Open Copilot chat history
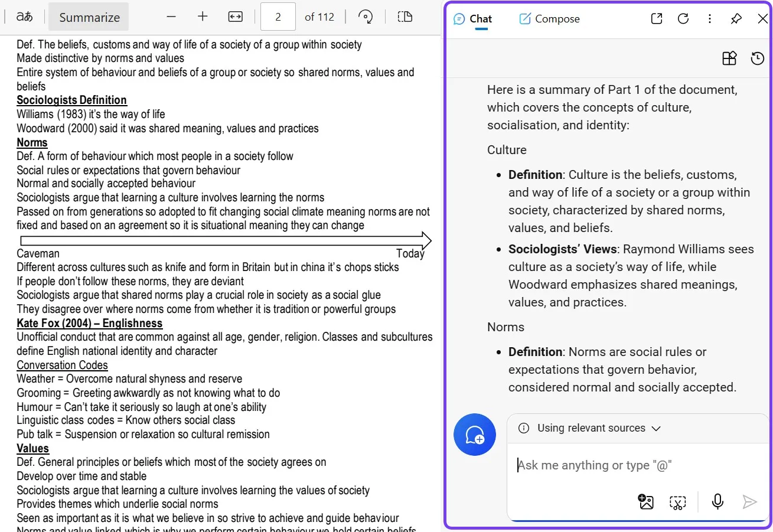 coord(757,58)
